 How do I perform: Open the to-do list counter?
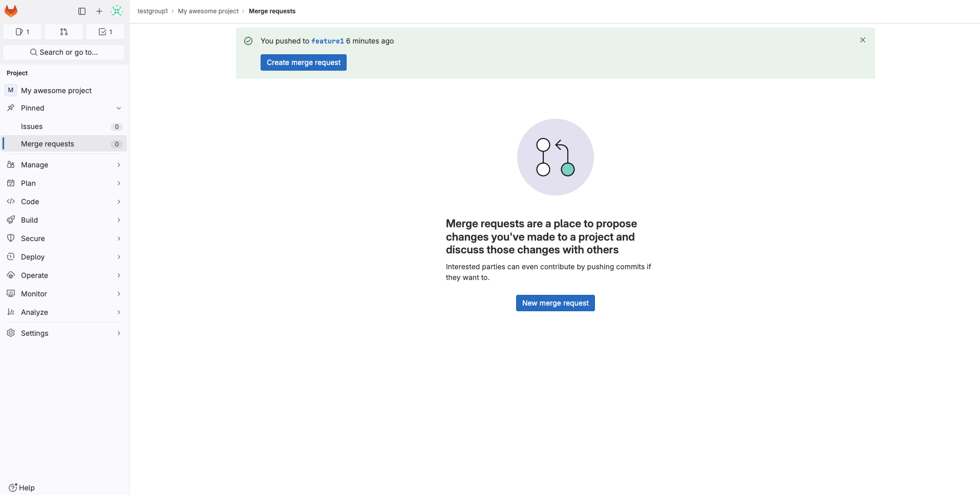[105, 32]
